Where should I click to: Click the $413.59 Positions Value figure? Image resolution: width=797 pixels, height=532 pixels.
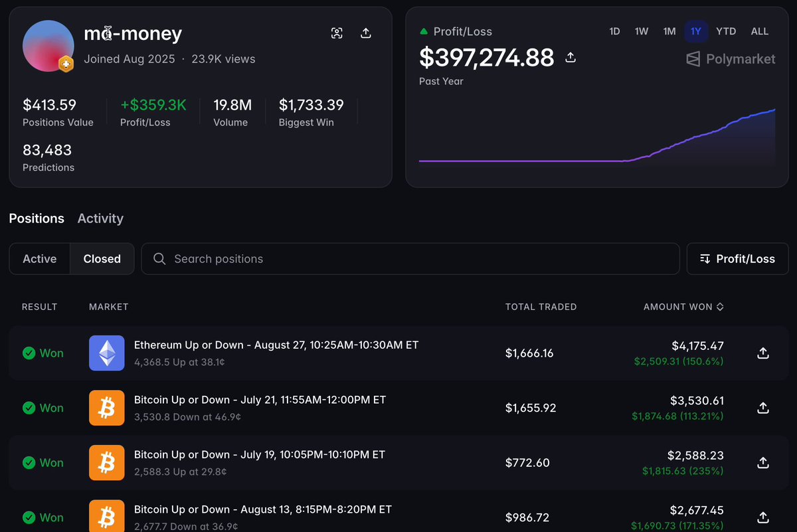(50, 105)
